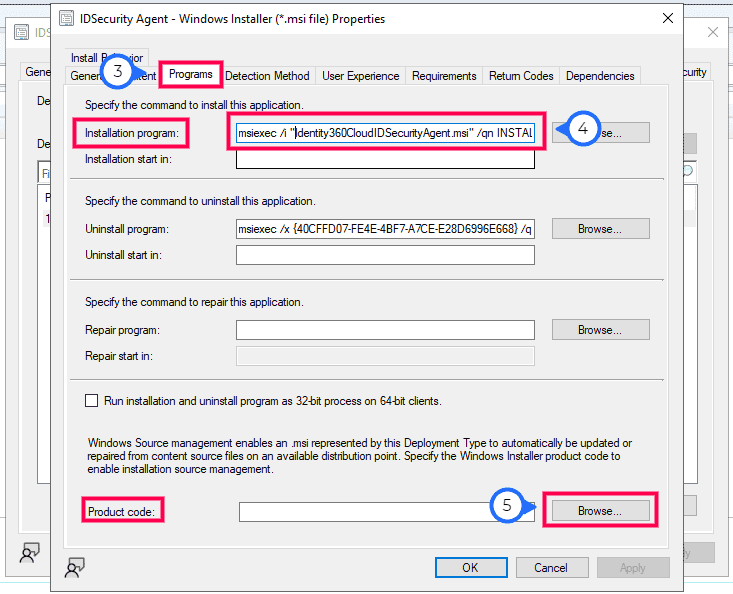Browse for the Uninstall program

[600, 229]
